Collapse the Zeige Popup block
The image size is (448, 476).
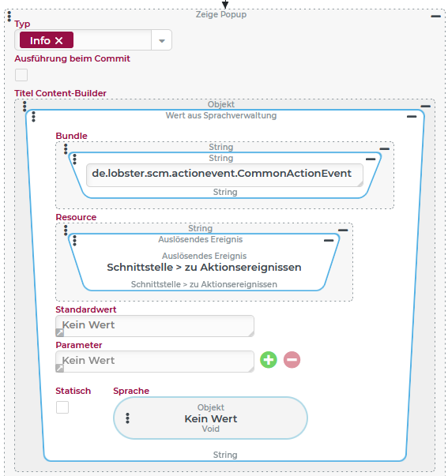point(435,16)
